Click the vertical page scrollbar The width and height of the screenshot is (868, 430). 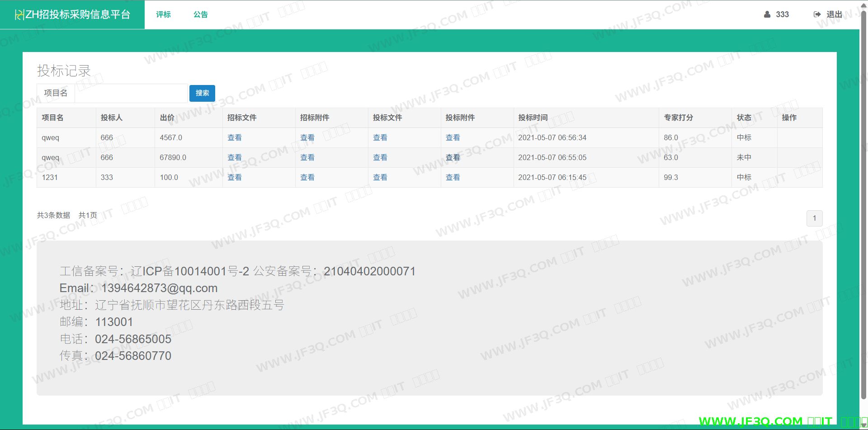[x=863, y=203]
